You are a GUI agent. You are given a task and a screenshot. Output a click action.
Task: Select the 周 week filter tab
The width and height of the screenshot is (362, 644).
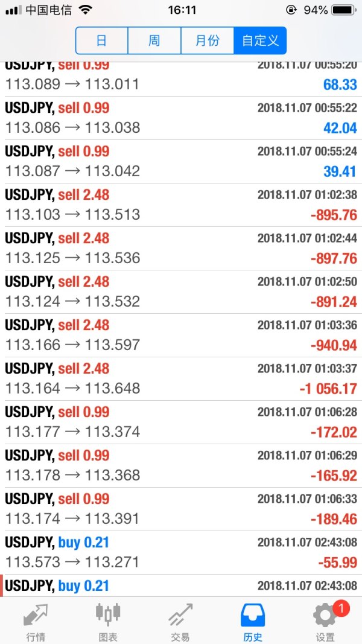click(x=154, y=41)
